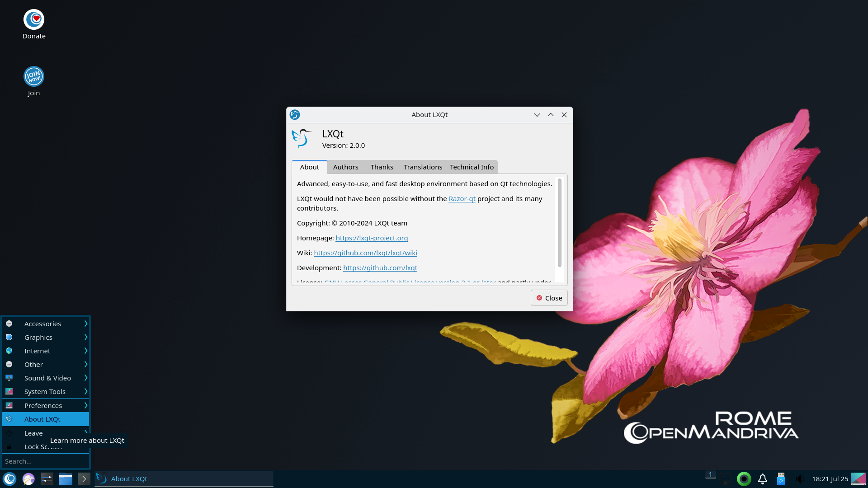Viewport: 868px width, 488px height.
Task: Switch to the Thanks tab
Action: [382, 167]
